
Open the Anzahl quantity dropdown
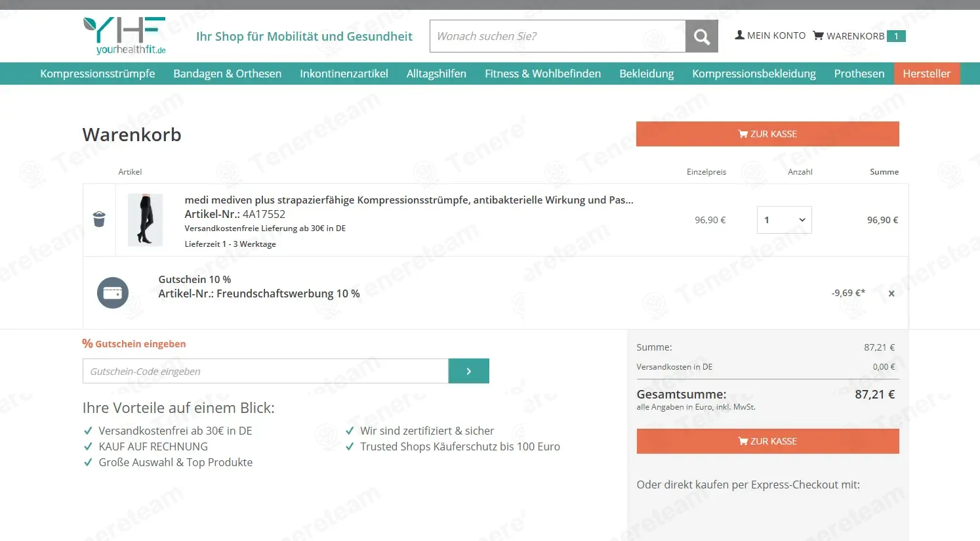pyautogui.click(x=784, y=220)
